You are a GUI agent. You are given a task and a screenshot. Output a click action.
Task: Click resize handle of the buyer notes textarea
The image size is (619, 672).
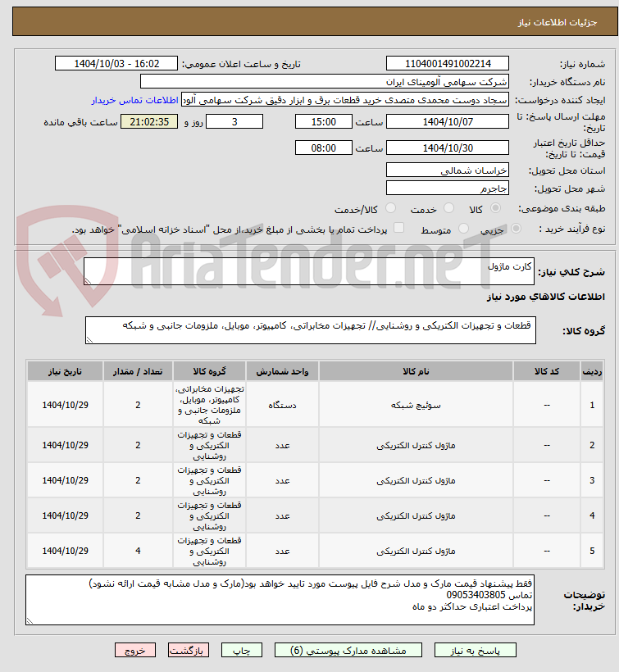click(30, 621)
